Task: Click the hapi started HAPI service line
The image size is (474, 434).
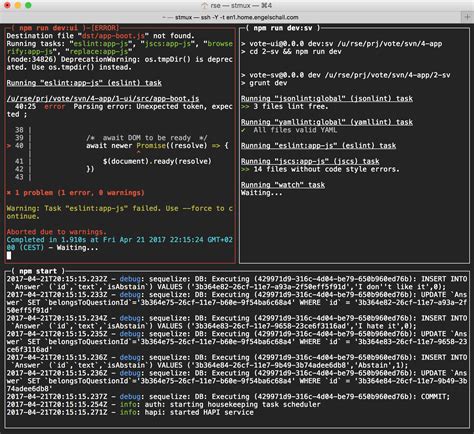Action: tap(130, 412)
